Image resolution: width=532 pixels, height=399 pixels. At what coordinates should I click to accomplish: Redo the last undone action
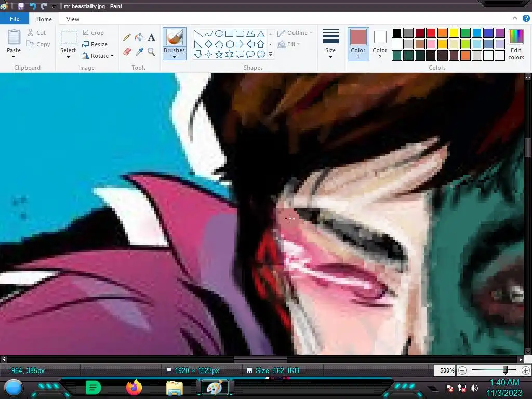44,6
